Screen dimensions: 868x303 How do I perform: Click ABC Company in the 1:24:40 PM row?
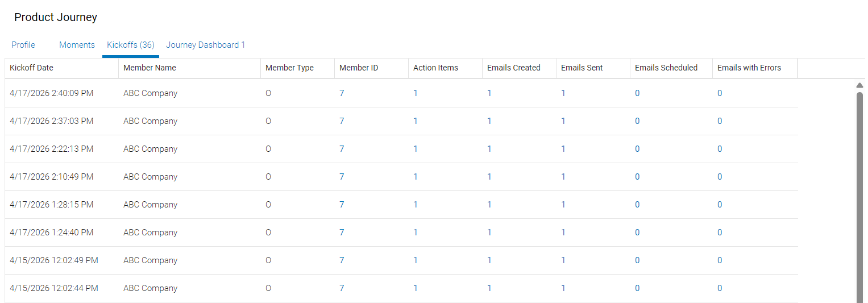point(151,233)
